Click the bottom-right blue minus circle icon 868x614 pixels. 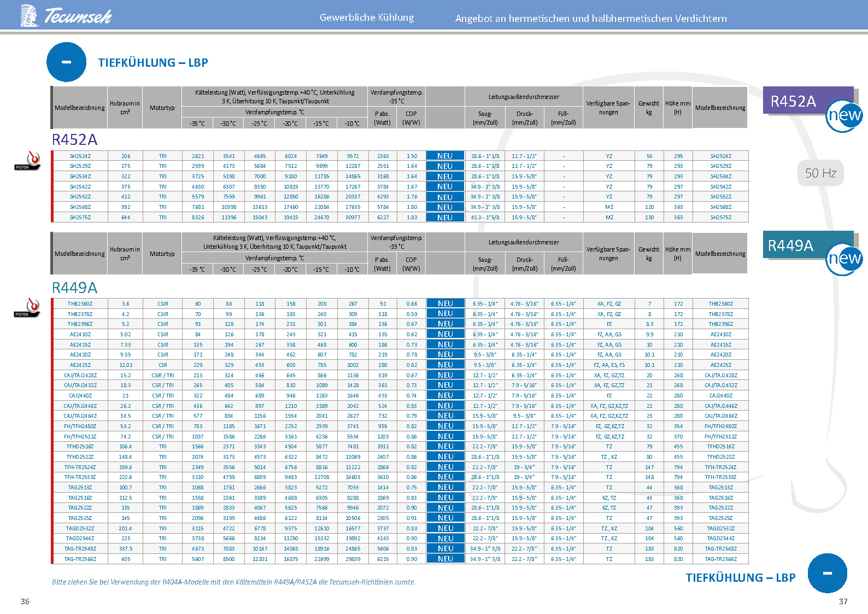point(827,573)
